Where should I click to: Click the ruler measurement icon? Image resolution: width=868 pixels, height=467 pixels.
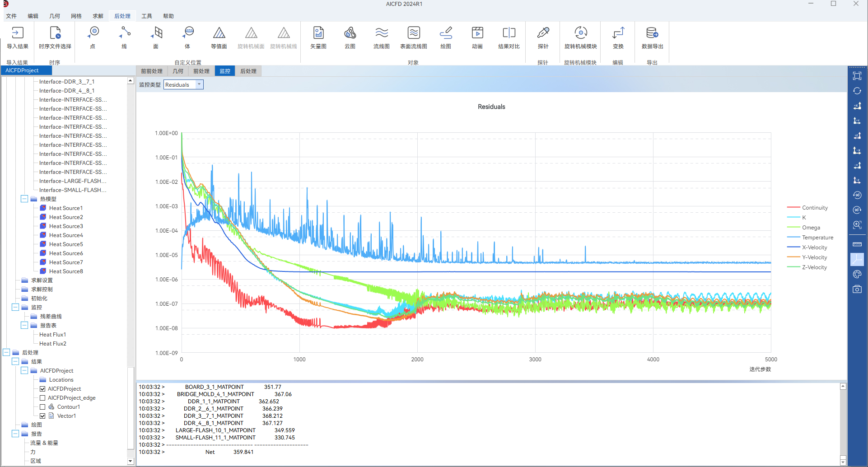click(857, 244)
